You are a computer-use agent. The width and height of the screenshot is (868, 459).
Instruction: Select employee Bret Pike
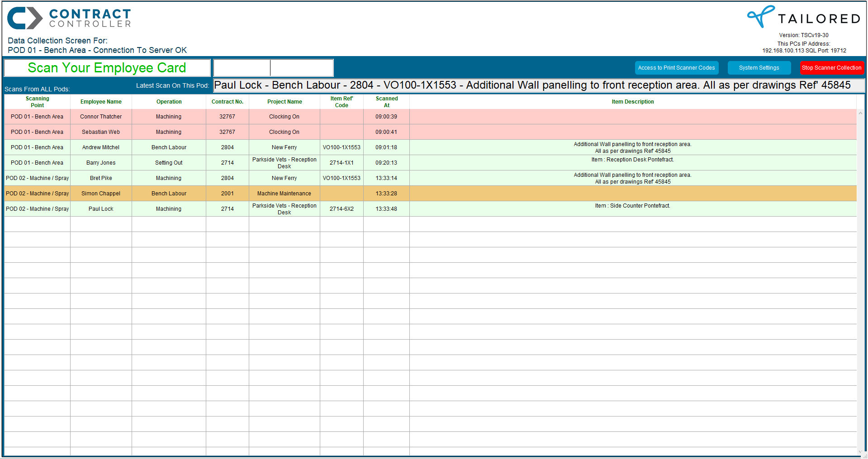[101, 178]
